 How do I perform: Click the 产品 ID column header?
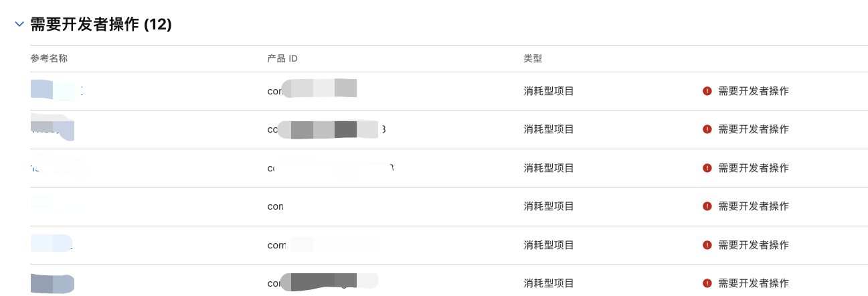282,59
